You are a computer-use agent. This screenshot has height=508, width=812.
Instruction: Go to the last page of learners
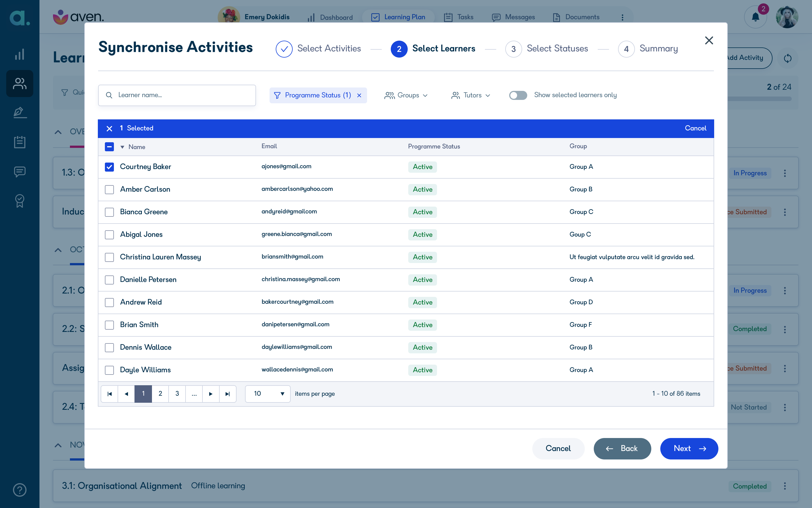click(x=228, y=394)
